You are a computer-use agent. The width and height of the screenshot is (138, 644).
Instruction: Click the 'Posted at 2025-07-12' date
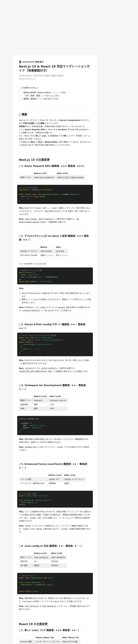tap(27, 79)
